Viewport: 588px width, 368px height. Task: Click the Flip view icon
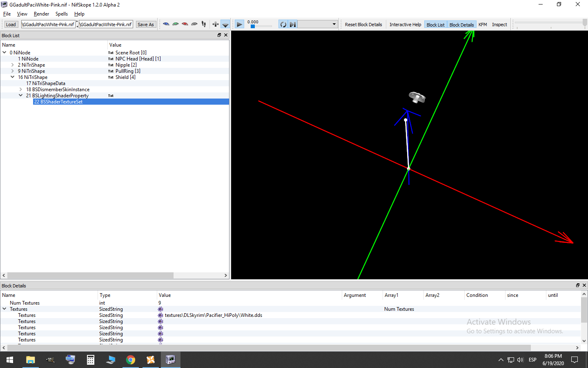216,24
